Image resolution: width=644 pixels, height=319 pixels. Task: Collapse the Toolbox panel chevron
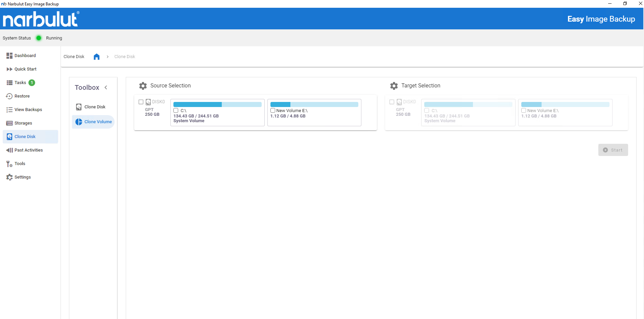(x=106, y=87)
